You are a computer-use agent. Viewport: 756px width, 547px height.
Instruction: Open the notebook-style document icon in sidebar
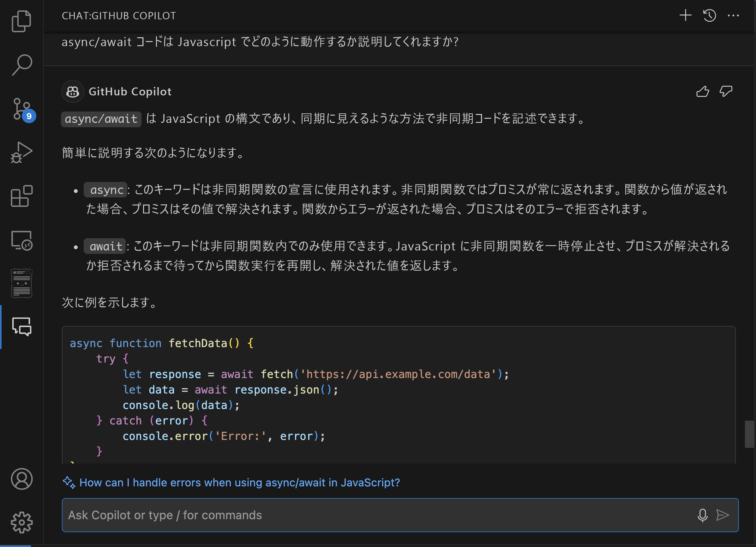[x=21, y=283]
